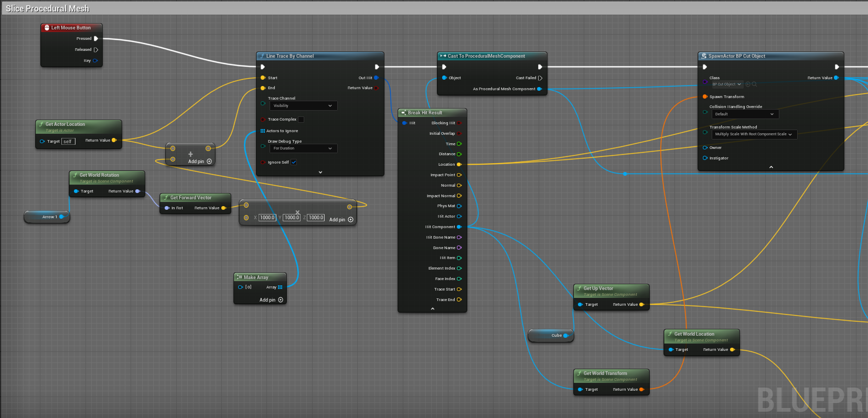Image resolution: width=868 pixels, height=418 pixels.
Task: Click the Cast Failed execution pin
Action: 540,78
